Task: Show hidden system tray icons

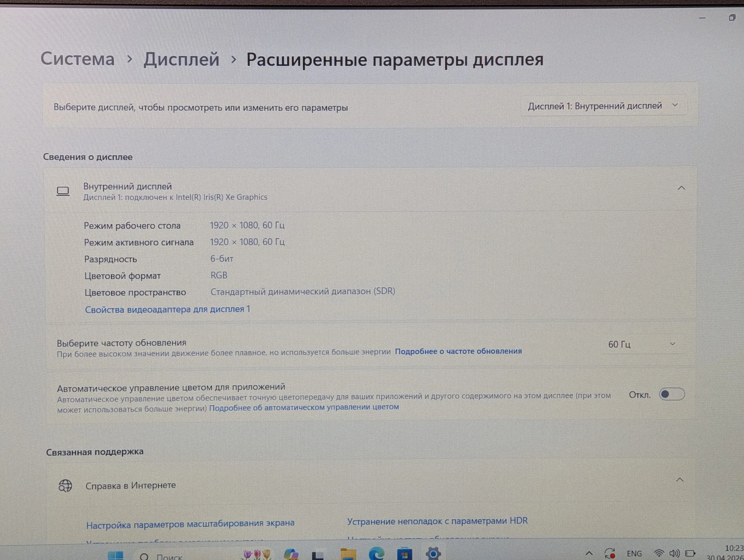Action: pos(589,554)
